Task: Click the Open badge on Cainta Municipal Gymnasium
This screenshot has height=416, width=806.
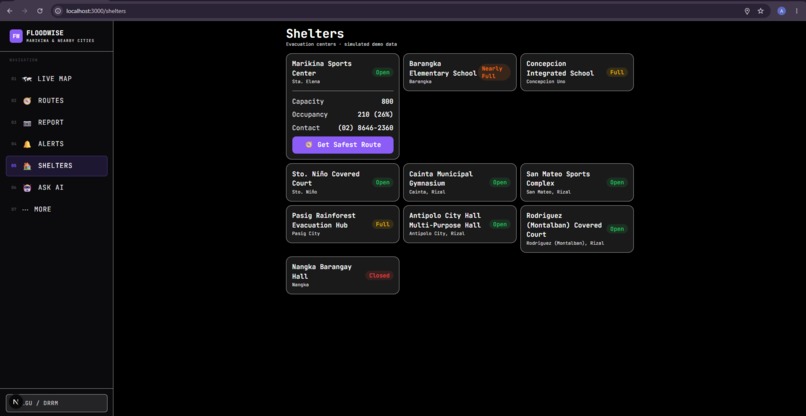Action: 500,183
